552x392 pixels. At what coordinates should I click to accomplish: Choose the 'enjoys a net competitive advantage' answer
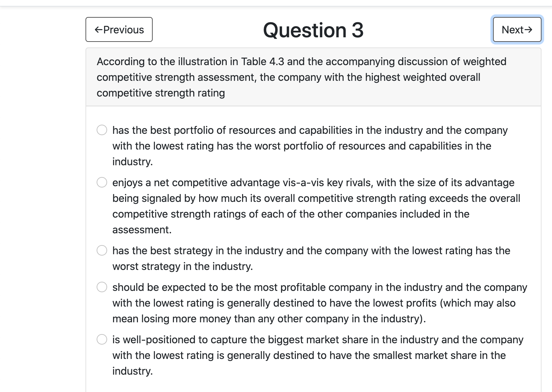[102, 182]
